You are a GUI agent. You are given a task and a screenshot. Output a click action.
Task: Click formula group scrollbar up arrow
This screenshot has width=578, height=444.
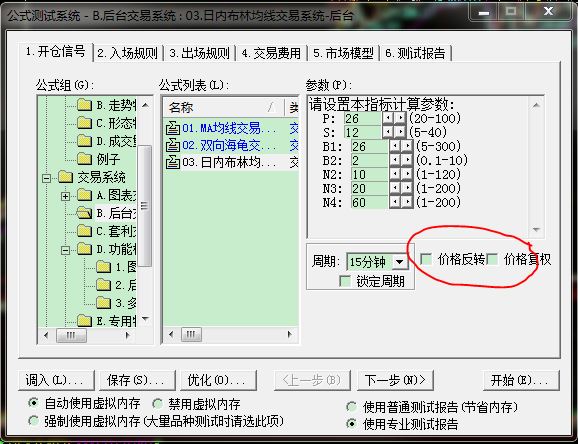(x=145, y=105)
